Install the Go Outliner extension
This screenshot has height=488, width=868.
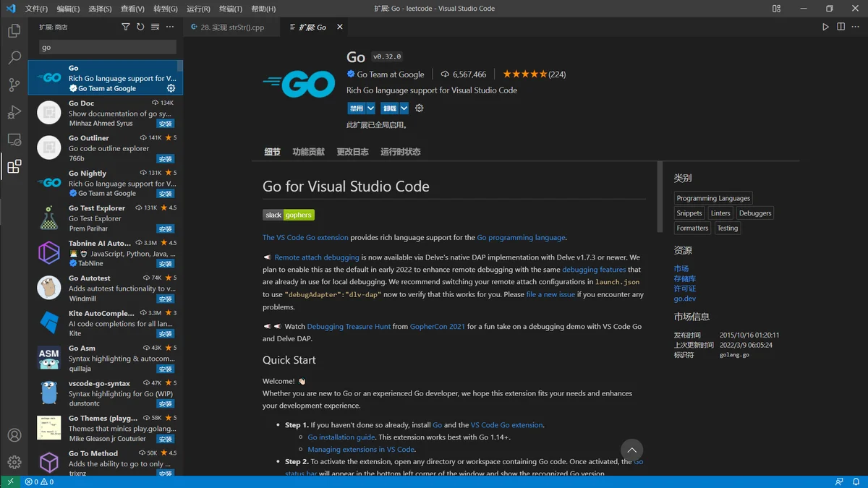pos(166,159)
